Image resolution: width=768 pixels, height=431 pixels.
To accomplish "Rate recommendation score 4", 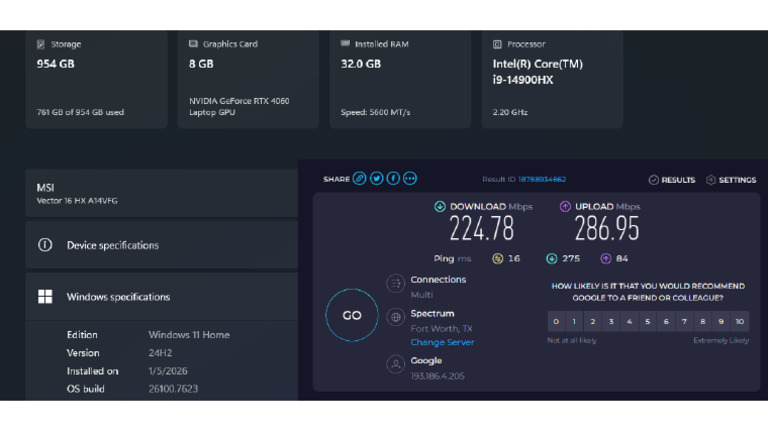I will tap(629, 321).
